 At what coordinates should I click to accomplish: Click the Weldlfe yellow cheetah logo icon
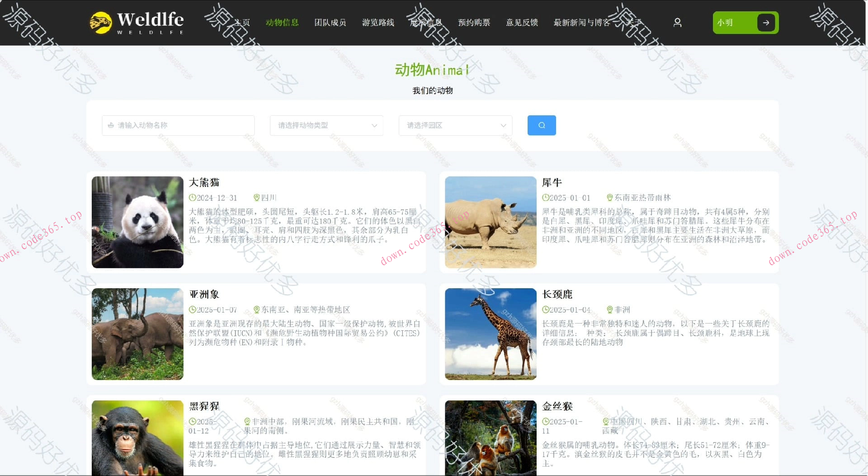click(102, 21)
